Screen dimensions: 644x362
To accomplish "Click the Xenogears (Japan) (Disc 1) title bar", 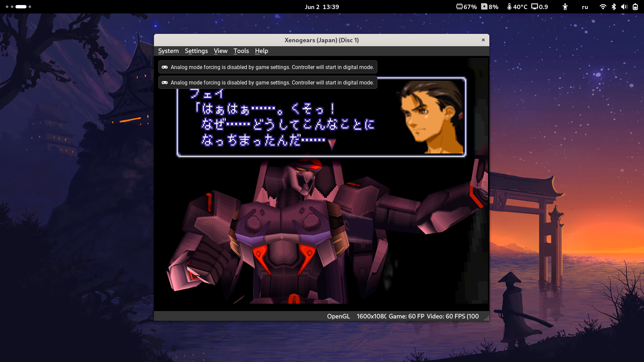I will (322, 40).
